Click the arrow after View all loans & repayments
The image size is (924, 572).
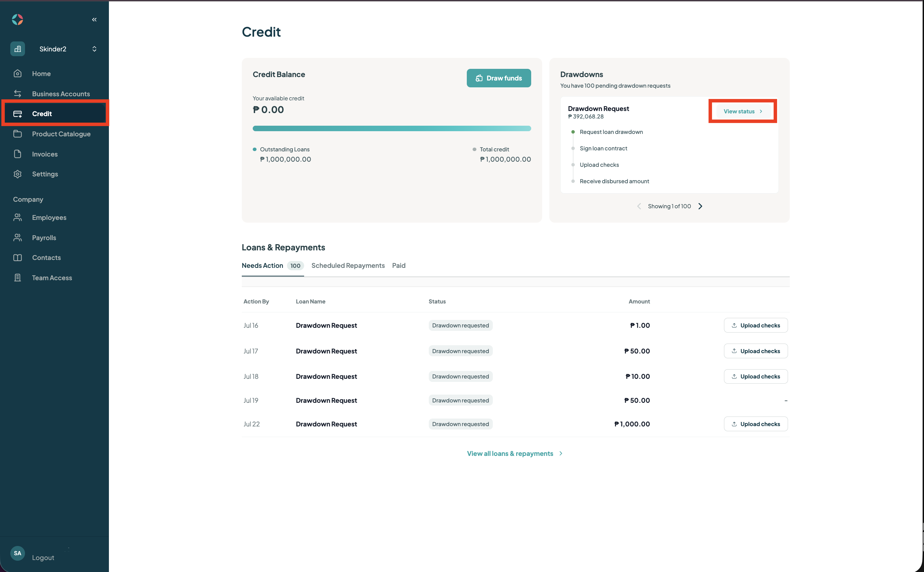tap(561, 453)
